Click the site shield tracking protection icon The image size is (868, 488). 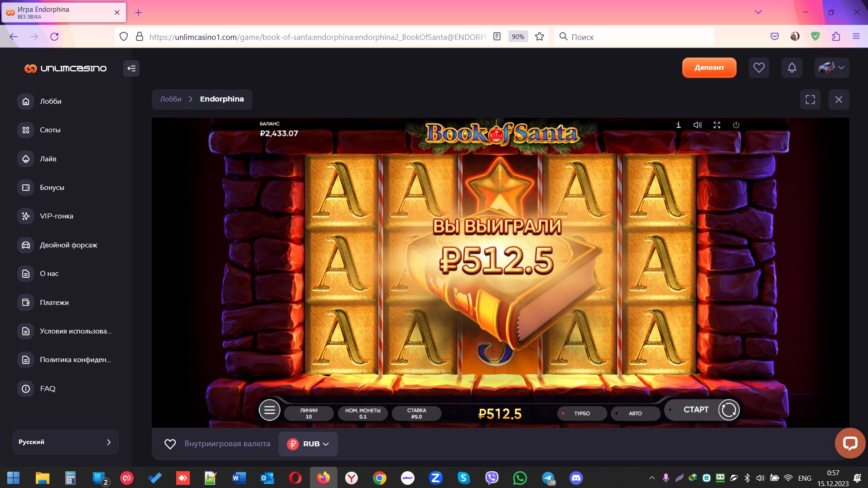pos(124,37)
